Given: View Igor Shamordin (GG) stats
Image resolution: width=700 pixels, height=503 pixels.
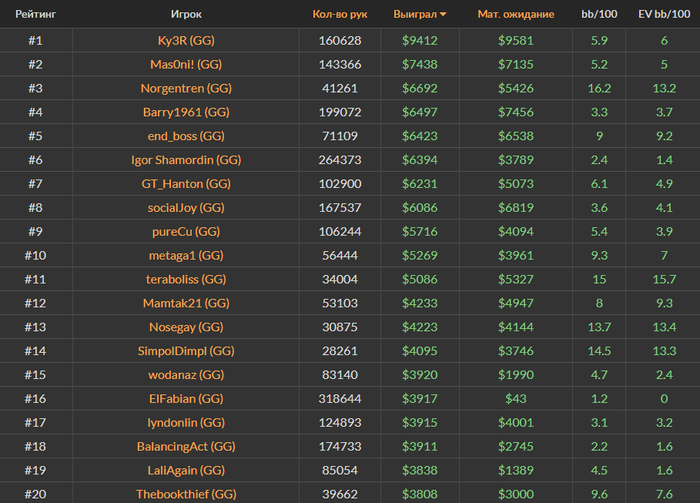Looking at the screenshot, I should 186,160.
